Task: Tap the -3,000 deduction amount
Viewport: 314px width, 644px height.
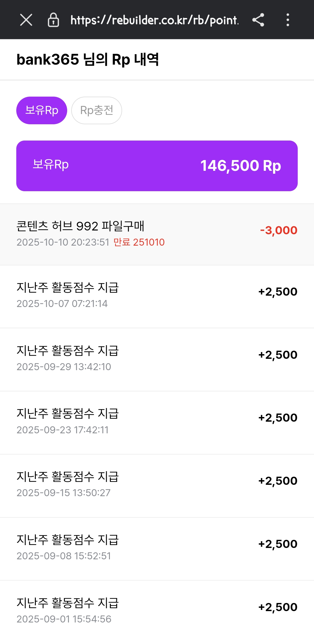Action: [279, 230]
